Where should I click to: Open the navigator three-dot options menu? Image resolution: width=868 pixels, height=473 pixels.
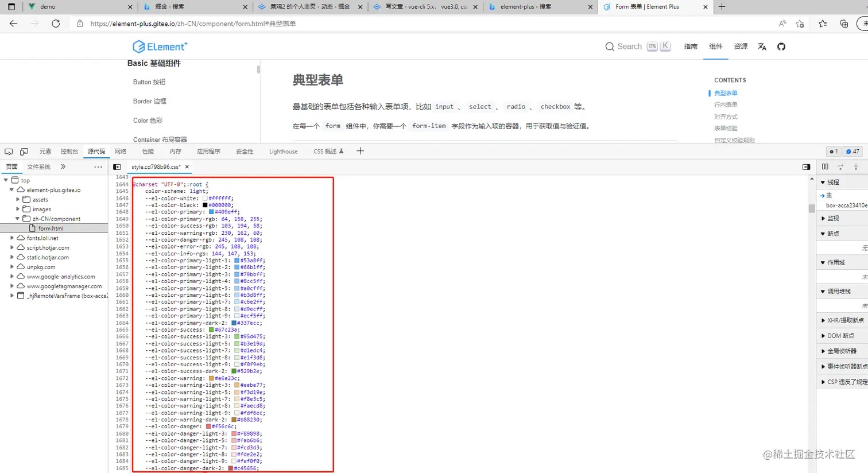[x=98, y=167]
